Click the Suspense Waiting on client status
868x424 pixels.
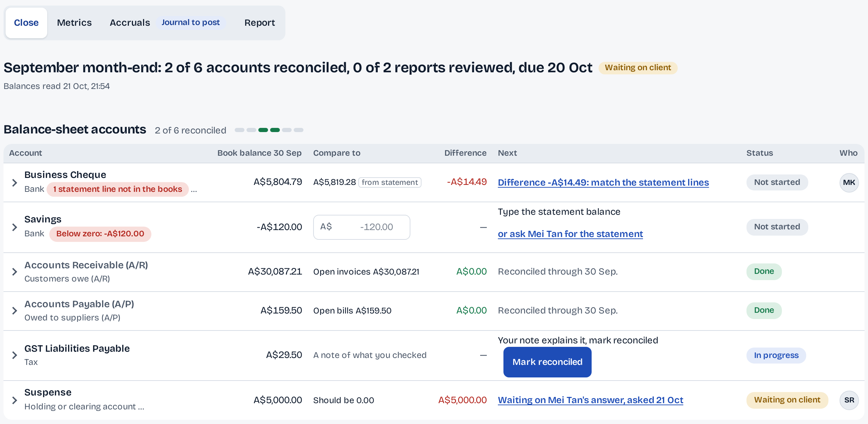(787, 400)
